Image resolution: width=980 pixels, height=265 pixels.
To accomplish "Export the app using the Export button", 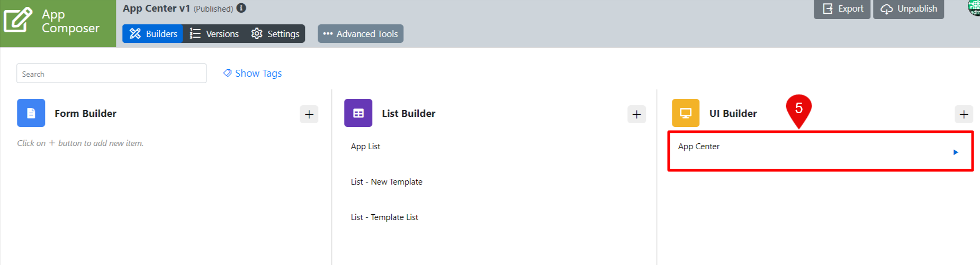I will 842,9.
